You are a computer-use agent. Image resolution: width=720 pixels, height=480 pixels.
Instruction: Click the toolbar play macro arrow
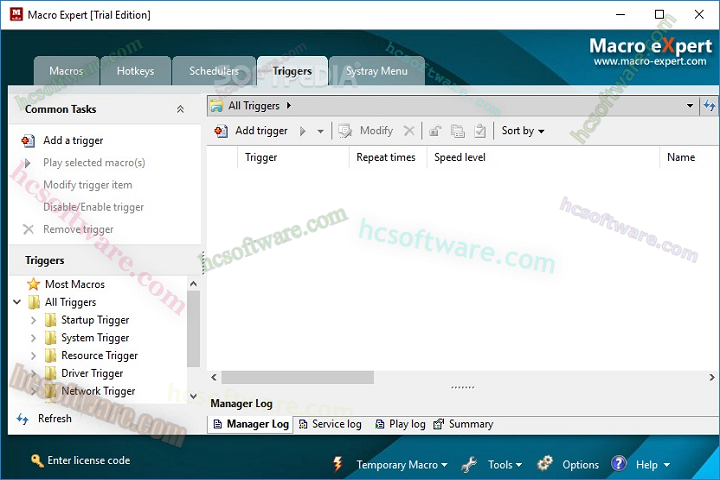tap(303, 131)
